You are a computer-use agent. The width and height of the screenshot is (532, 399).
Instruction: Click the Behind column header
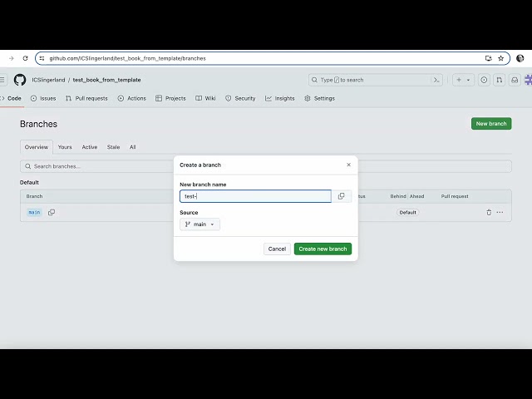click(x=398, y=196)
